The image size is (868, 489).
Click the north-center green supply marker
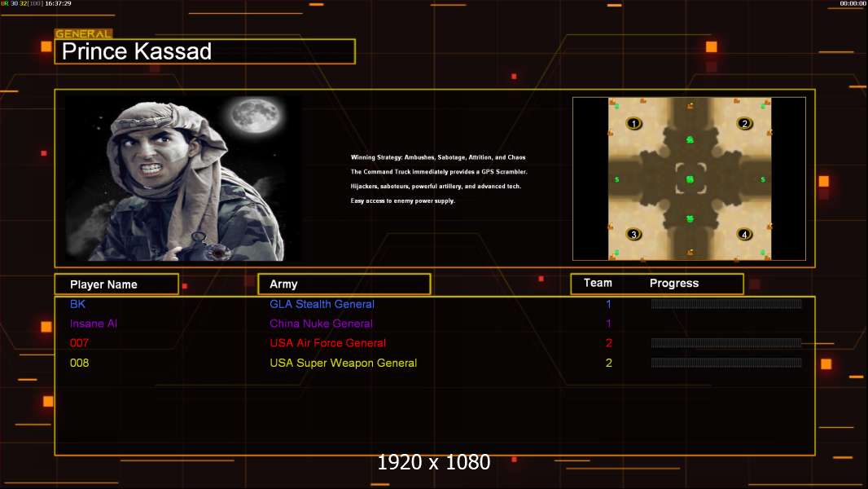(x=690, y=139)
